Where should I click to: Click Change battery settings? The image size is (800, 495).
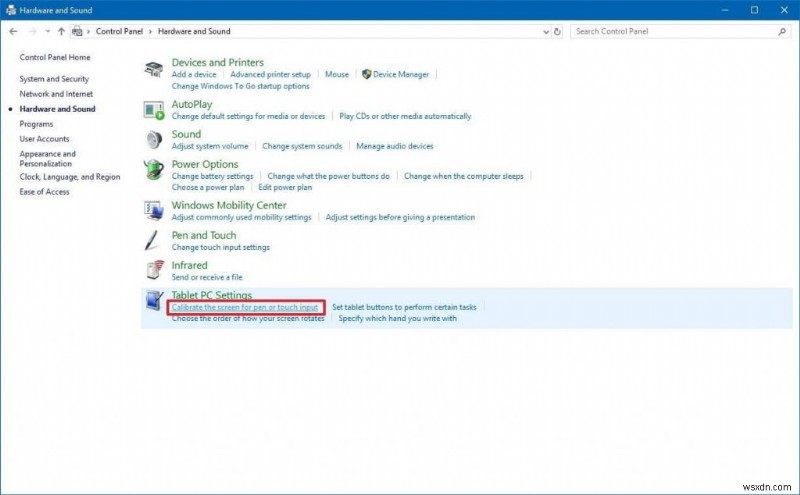[x=212, y=176]
